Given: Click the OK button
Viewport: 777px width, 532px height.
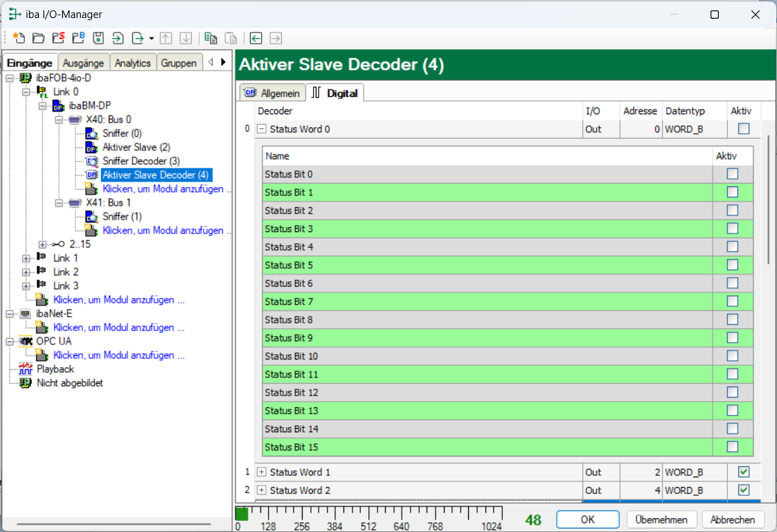Looking at the screenshot, I should (x=588, y=520).
